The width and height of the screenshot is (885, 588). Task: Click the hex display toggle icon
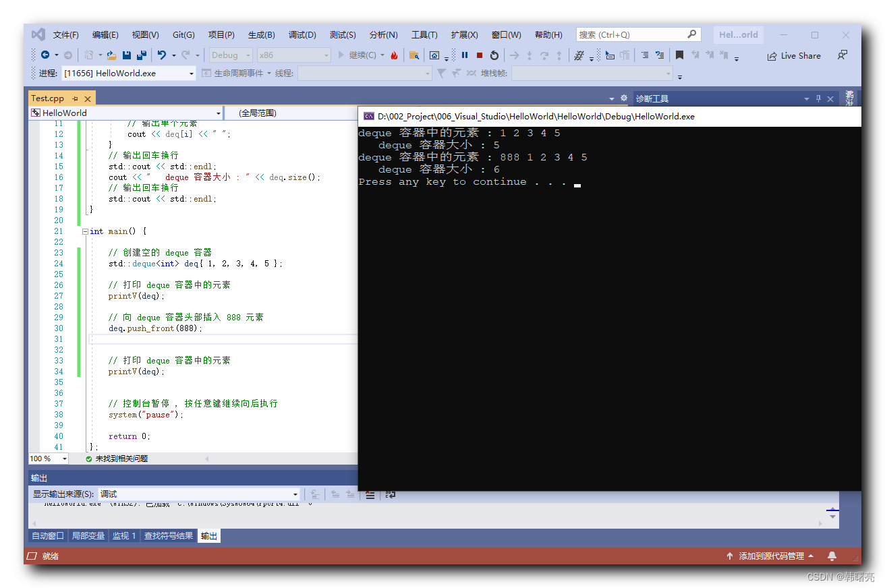(x=578, y=55)
